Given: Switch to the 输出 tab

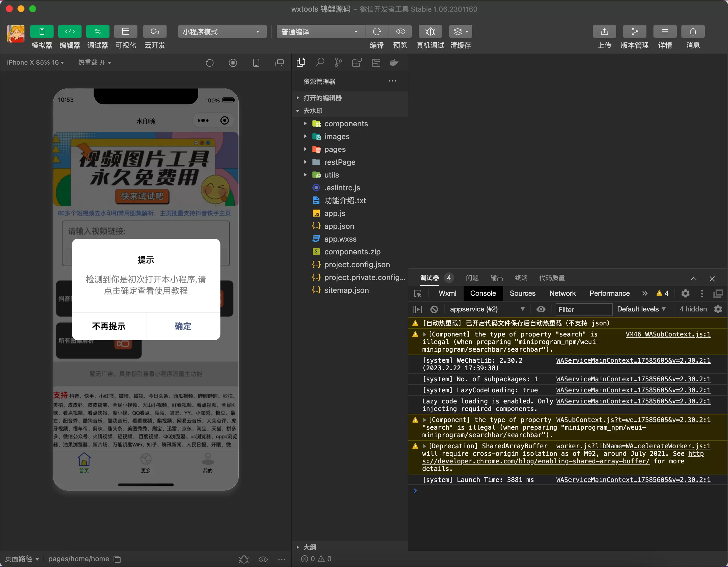Looking at the screenshot, I should tap(496, 278).
